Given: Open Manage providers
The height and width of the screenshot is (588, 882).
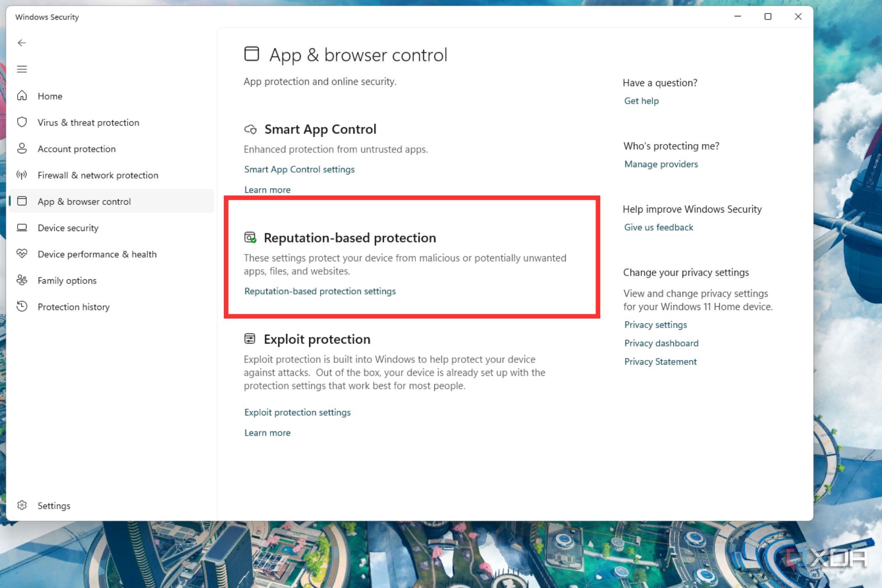Looking at the screenshot, I should point(661,164).
